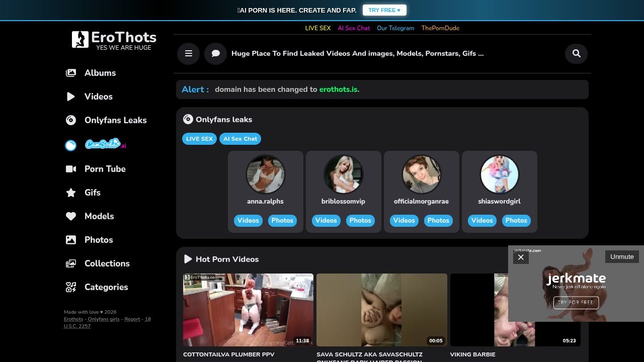Image resolution: width=644 pixels, height=362 pixels.
Task: Open Videos for anna.ralphs
Action: [248, 221]
